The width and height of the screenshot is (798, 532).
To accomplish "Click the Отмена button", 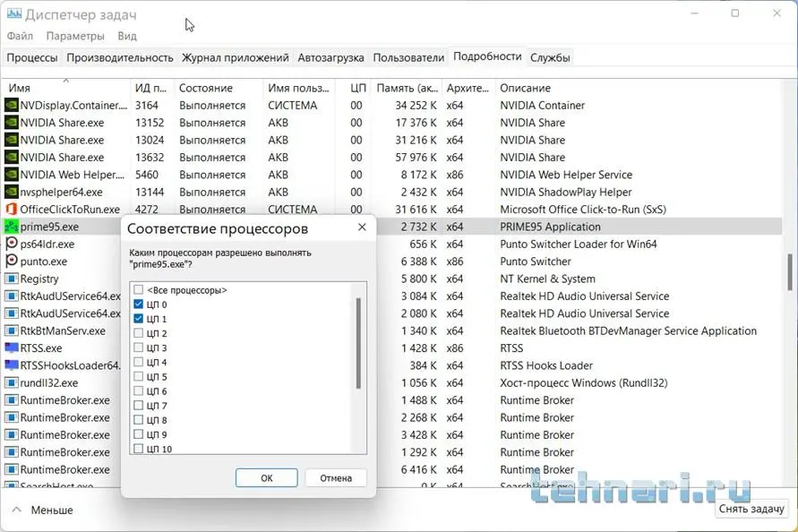I will coord(336,478).
